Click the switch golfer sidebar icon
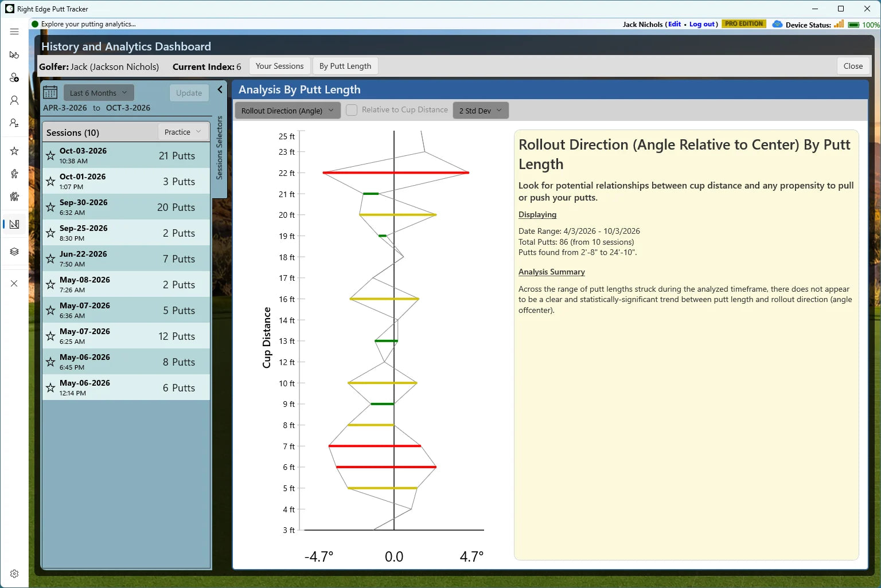Image resolution: width=881 pixels, height=588 pixels. (14, 123)
